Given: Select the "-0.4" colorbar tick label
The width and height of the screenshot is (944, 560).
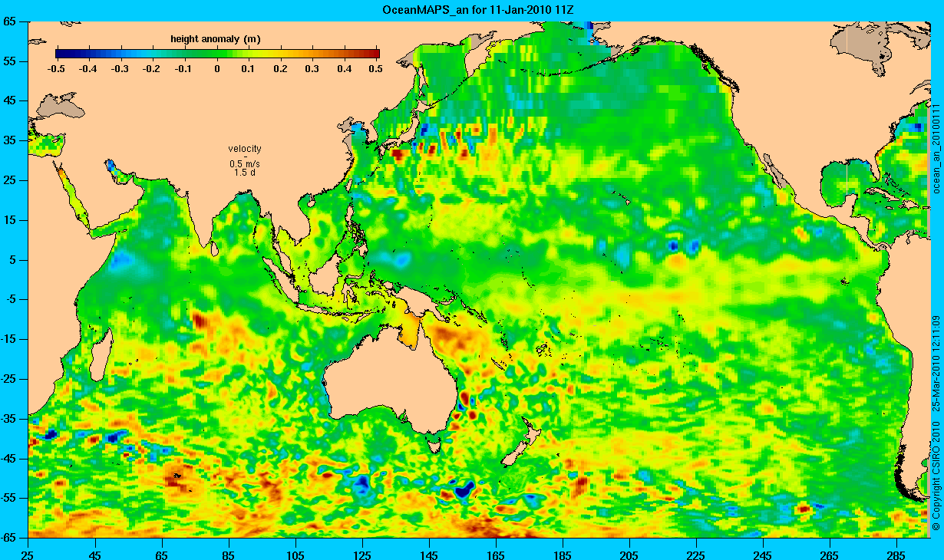Looking at the screenshot, I should pyautogui.click(x=87, y=69).
